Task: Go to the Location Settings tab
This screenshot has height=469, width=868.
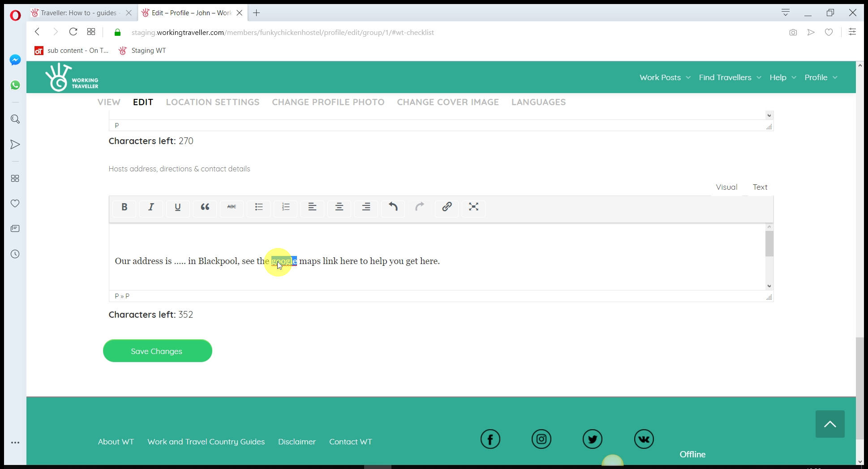Action: 212,102
